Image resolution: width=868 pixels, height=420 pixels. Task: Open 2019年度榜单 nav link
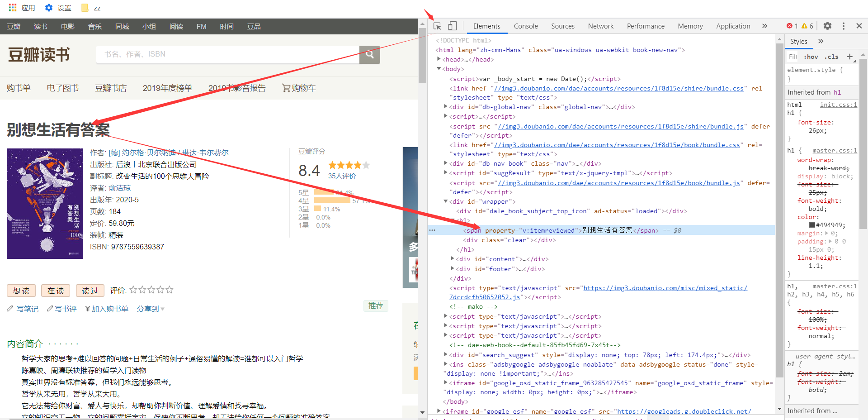pos(167,88)
